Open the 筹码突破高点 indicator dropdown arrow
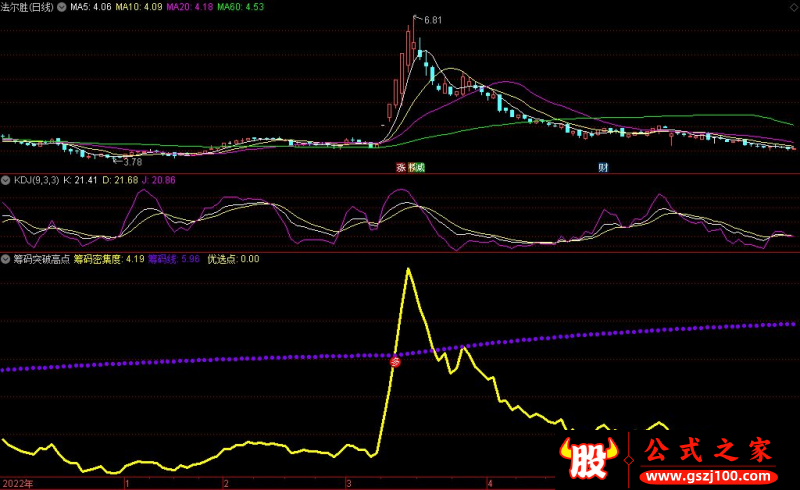Viewport: 800px width, 490px height. 6,259
